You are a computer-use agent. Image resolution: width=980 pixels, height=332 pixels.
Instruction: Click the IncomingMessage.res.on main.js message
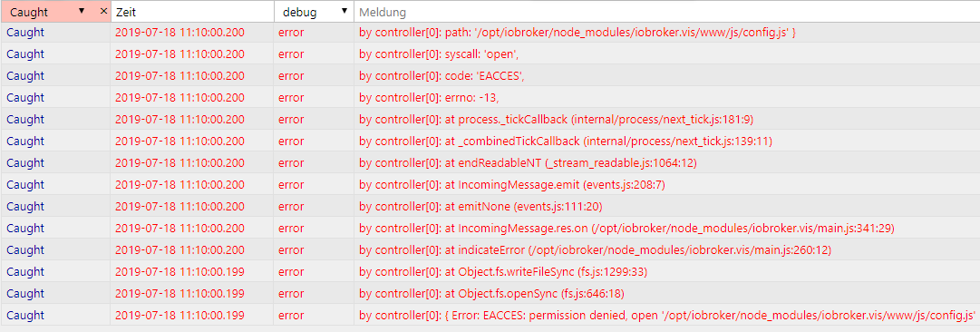click(x=626, y=229)
